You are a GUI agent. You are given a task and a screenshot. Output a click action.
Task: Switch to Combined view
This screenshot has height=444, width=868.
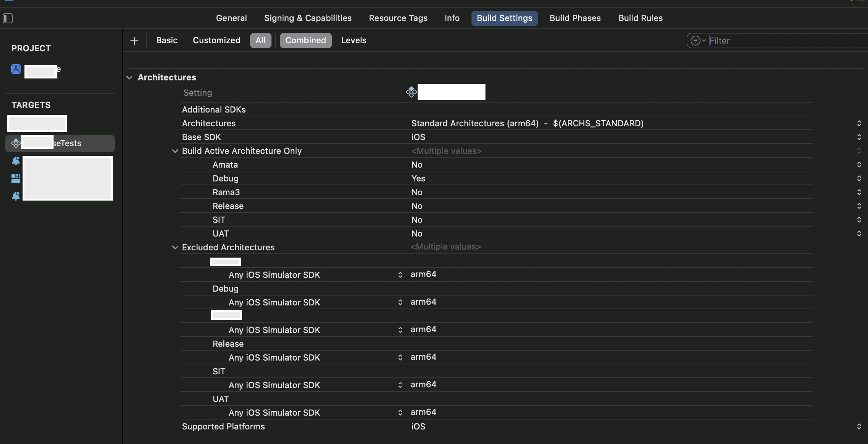306,41
